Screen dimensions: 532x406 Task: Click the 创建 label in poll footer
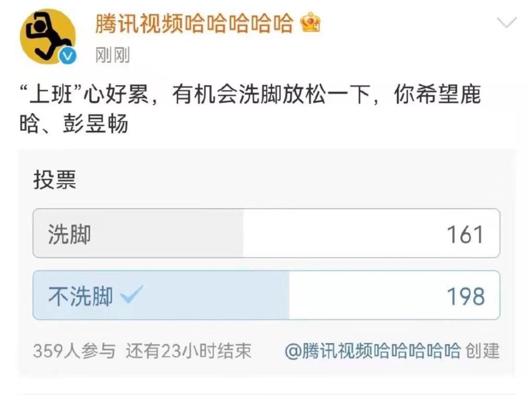(483, 351)
